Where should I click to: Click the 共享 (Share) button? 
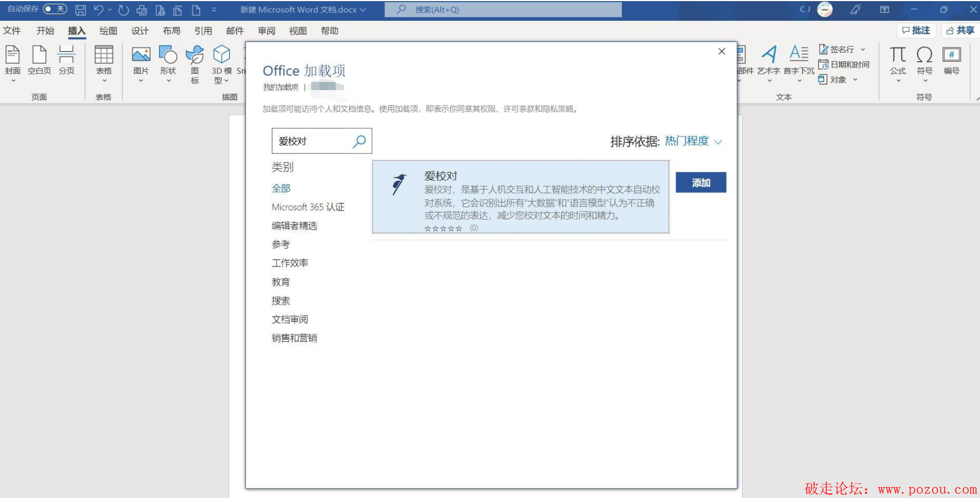961,31
